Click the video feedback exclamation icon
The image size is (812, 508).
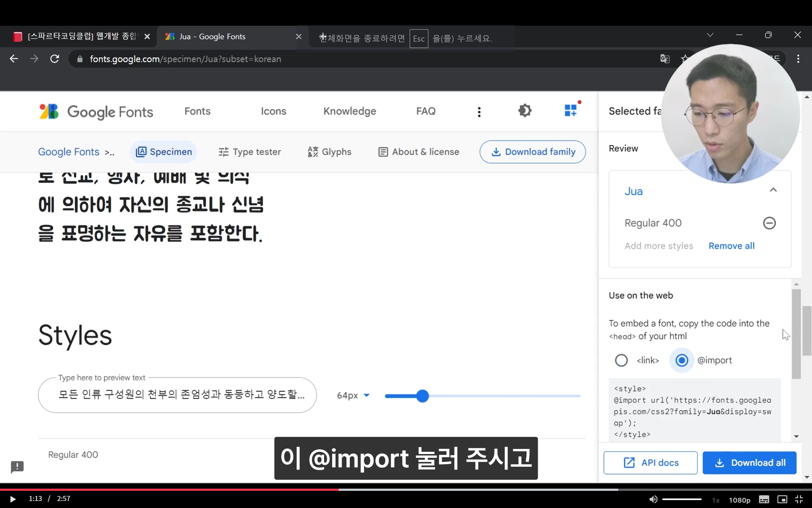pyautogui.click(x=17, y=467)
